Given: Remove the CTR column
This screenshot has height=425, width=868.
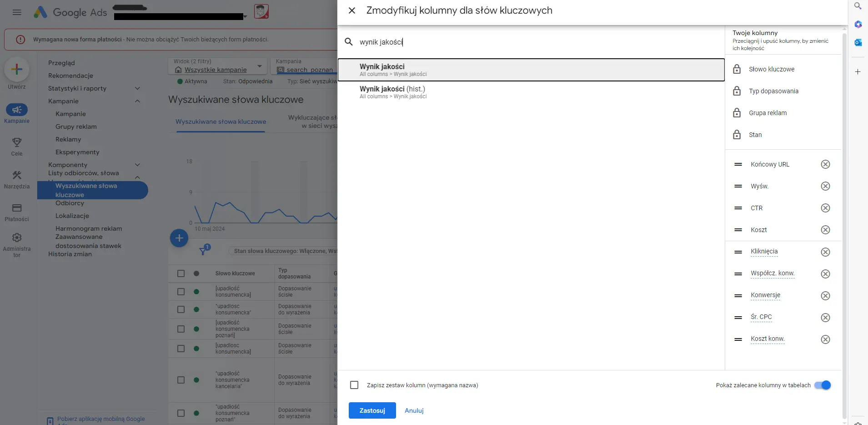Looking at the screenshot, I should point(825,208).
